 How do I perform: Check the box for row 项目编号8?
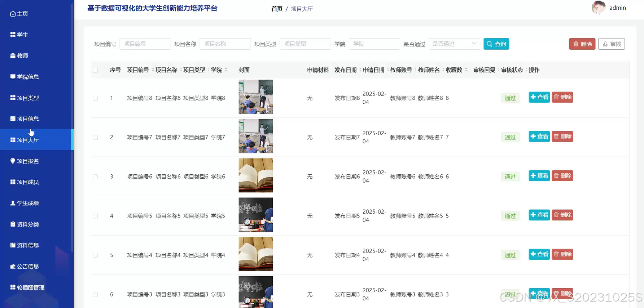coord(95,98)
